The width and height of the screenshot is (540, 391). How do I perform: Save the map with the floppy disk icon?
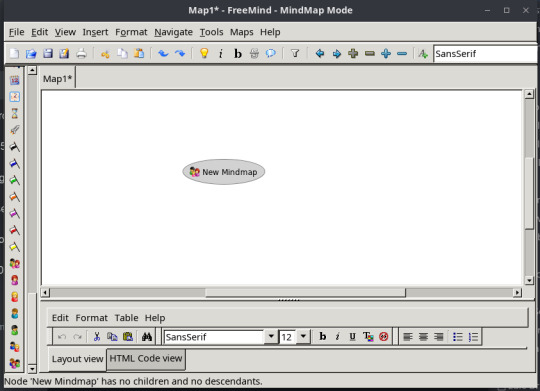click(x=48, y=53)
